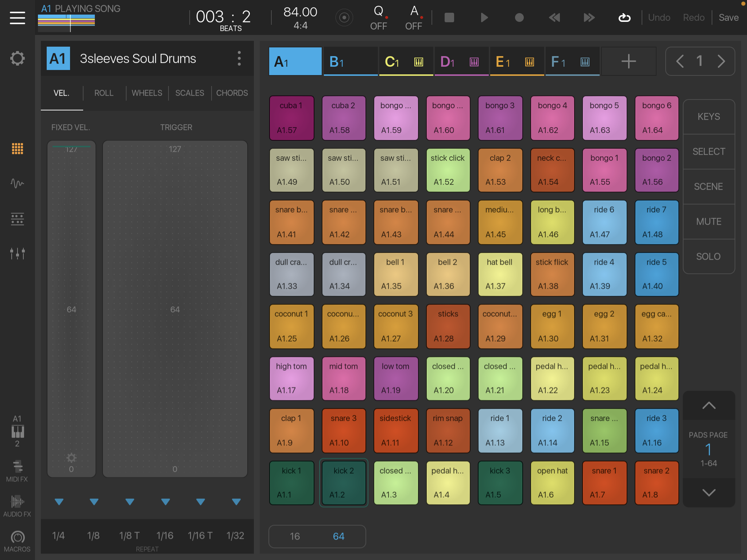Viewport: 747px width, 560px height.
Task: Expand the blue triangle above 1/4 repeat
Action: tap(59, 502)
